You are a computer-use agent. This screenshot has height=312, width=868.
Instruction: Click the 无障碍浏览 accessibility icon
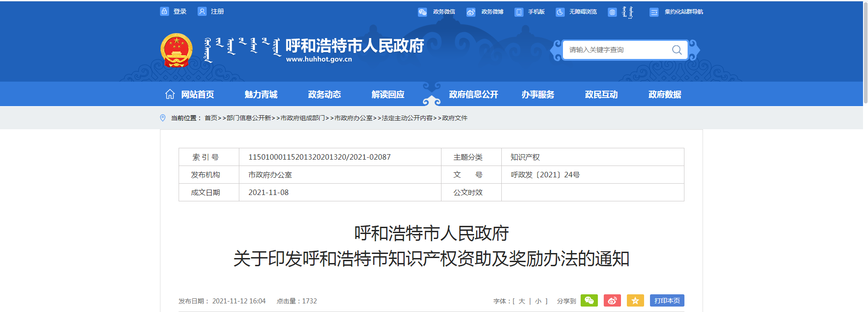click(560, 12)
